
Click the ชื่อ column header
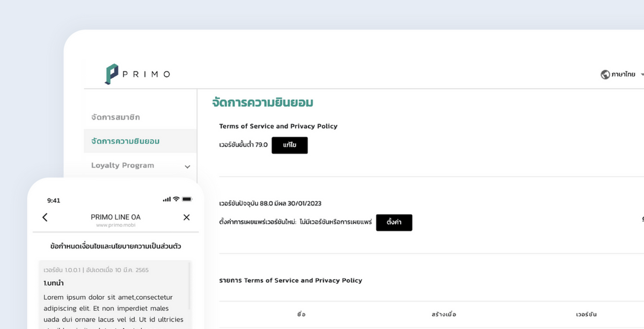coord(301,315)
